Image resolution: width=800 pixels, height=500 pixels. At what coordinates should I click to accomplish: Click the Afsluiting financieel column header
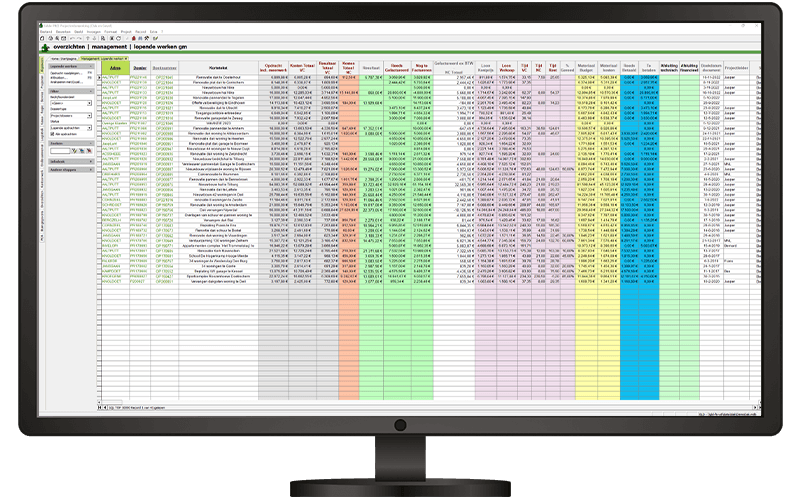point(689,68)
